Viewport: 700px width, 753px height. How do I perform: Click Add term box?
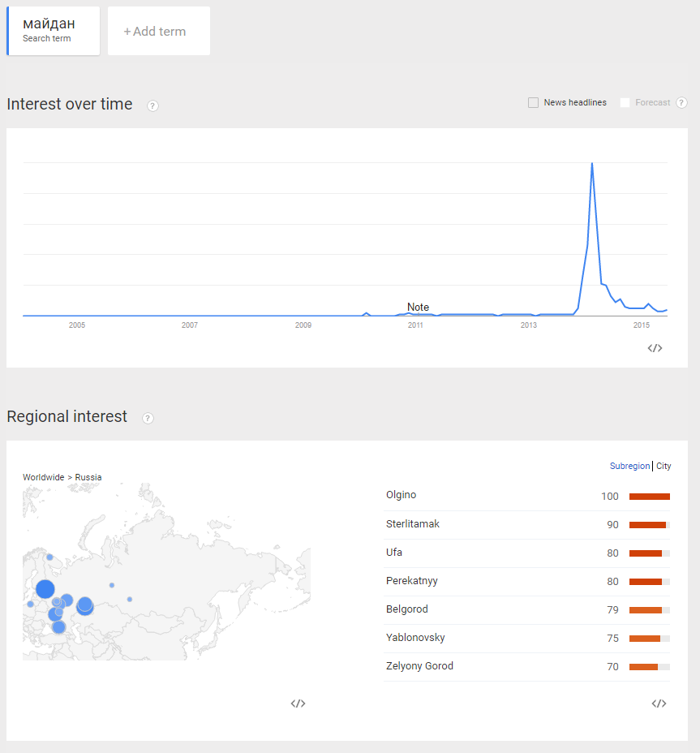click(158, 32)
